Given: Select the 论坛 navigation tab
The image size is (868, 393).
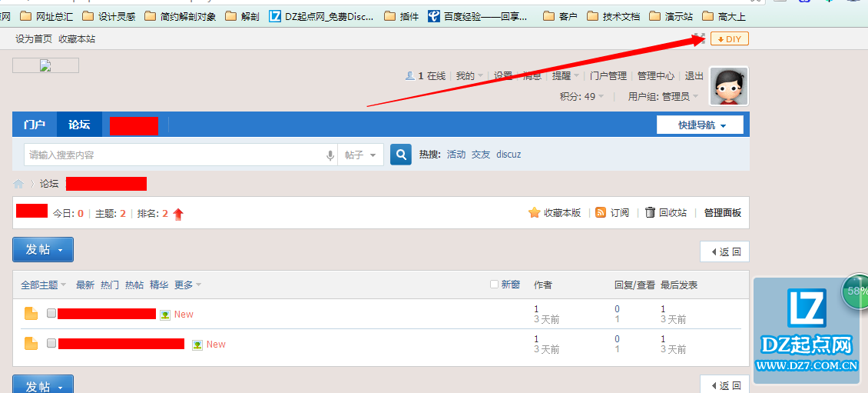Looking at the screenshot, I should click(x=79, y=125).
